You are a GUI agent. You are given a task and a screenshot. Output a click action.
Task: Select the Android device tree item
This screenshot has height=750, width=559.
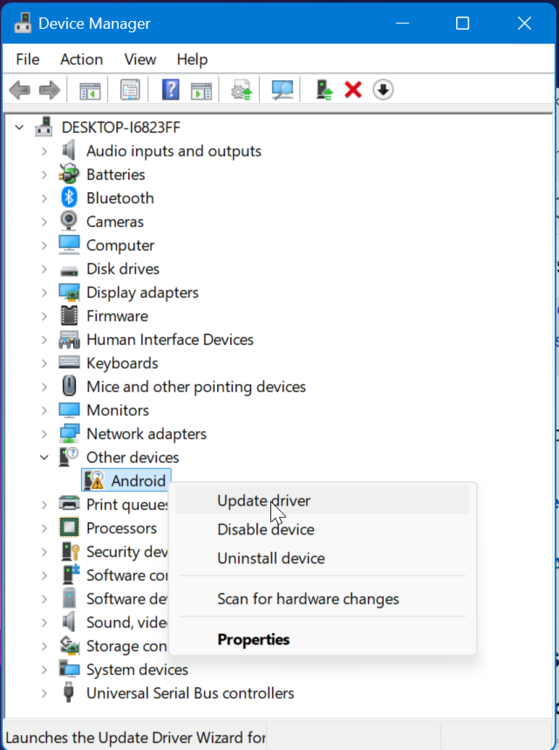138,481
